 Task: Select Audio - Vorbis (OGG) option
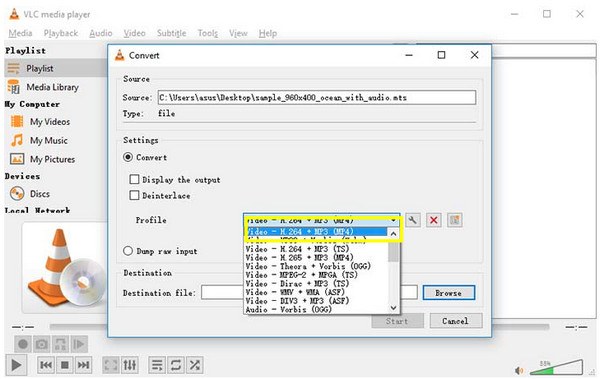(x=316, y=309)
